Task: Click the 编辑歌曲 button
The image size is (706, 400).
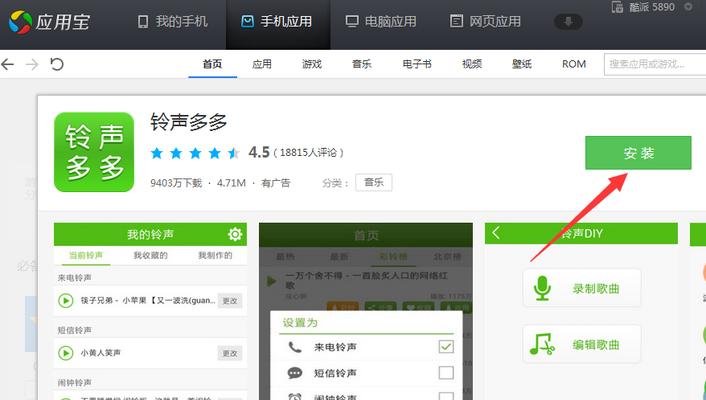Action: tap(582, 345)
